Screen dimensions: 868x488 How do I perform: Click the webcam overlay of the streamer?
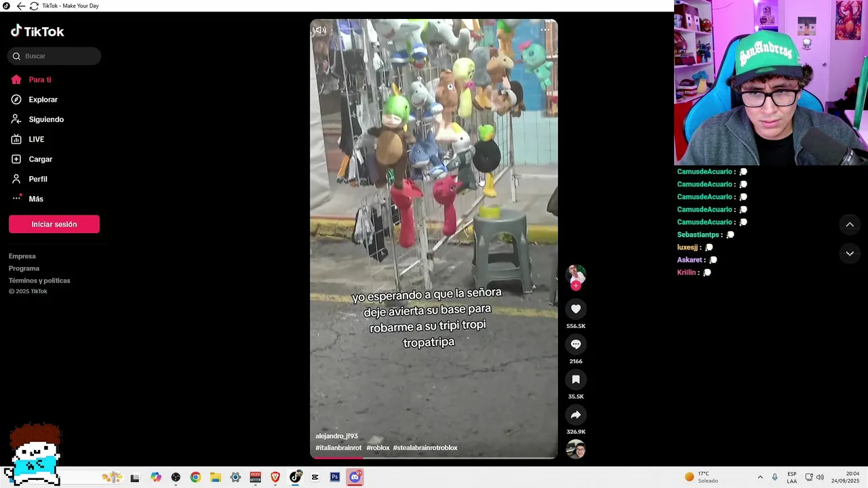(x=771, y=83)
